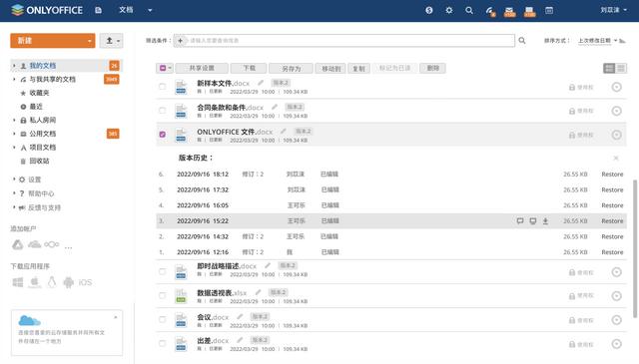Open 私人房间 private room
The width and height of the screenshot is (639, 364).
(x=42, y=120)
